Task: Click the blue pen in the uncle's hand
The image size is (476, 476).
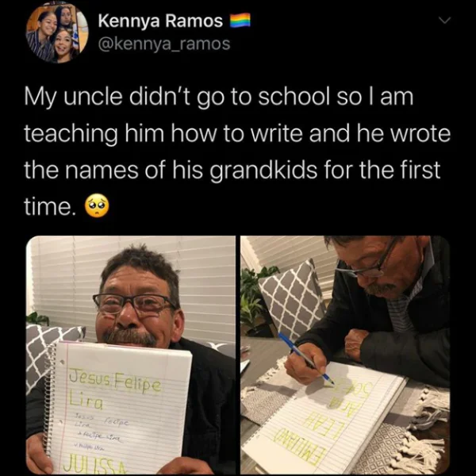Action: [306, 359]
